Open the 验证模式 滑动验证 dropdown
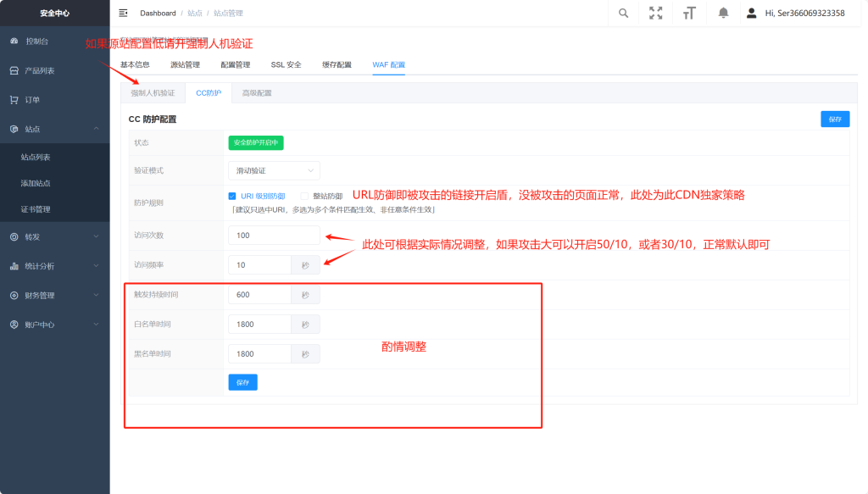 (x=274, y=170)
